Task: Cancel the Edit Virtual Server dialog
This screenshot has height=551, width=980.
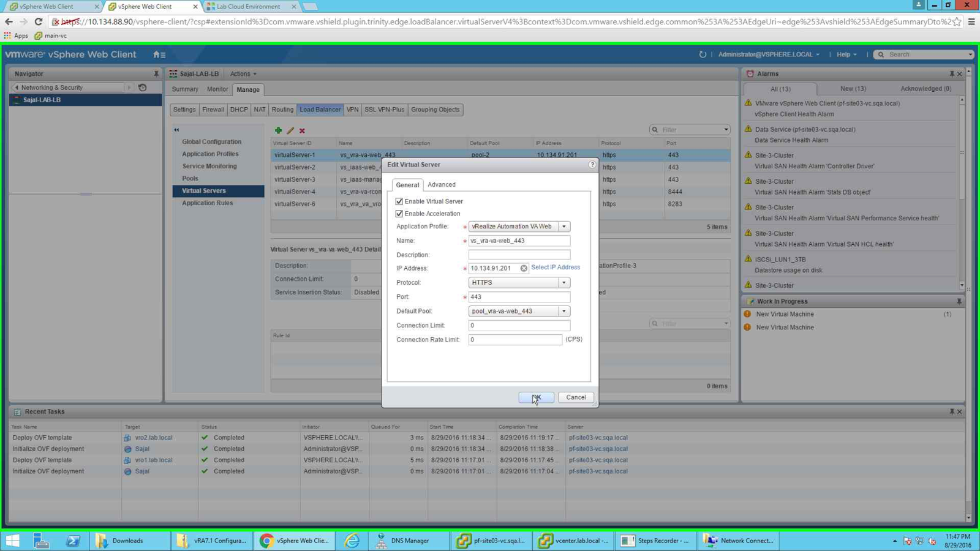Action: coord(576,397)
